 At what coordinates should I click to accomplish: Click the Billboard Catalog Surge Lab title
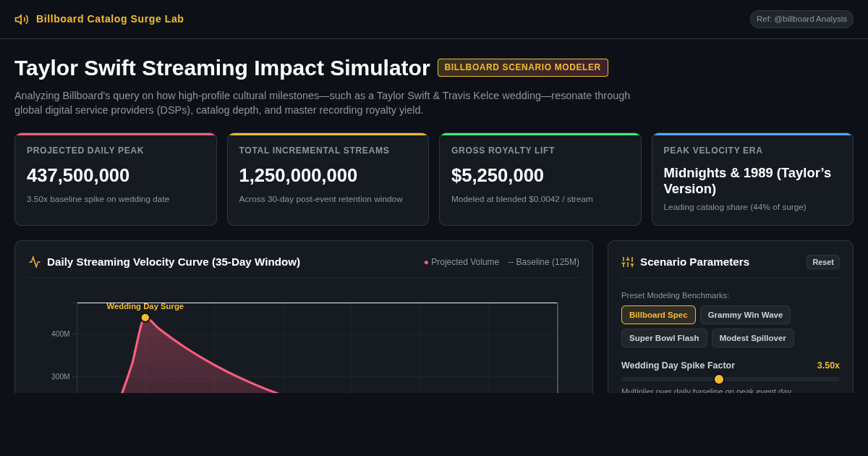click(110, 19)
